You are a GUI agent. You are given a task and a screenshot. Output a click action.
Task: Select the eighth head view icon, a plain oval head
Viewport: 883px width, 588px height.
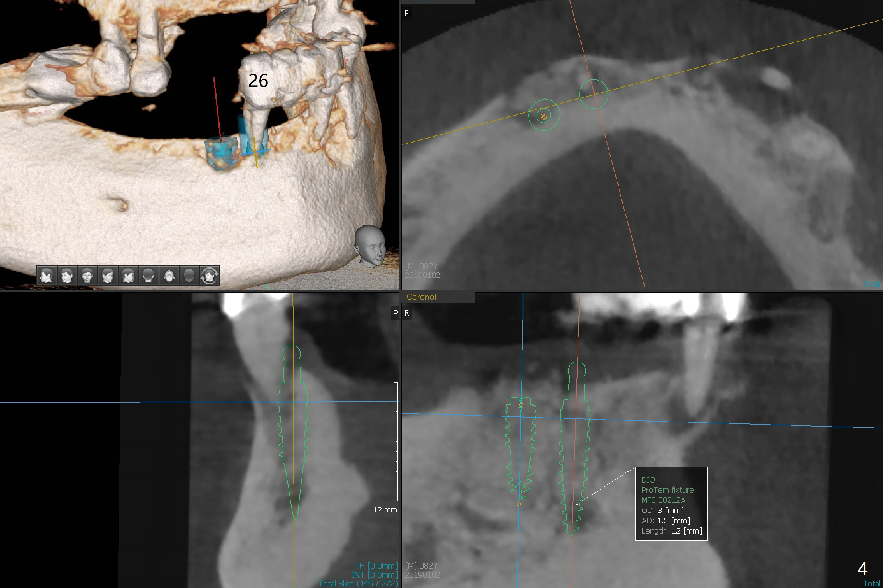click(x=189, y=276)
